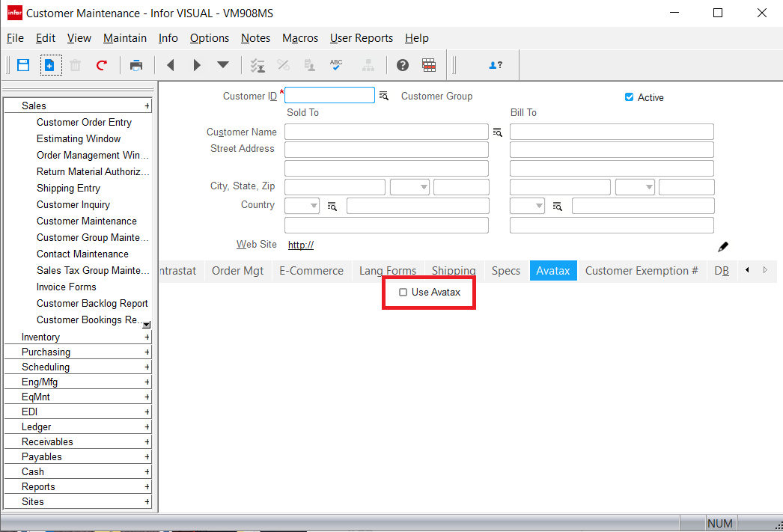Switch to the Specs tab
Image resolution: width=783 pixels, height=532 pixels.
point(506,271)
